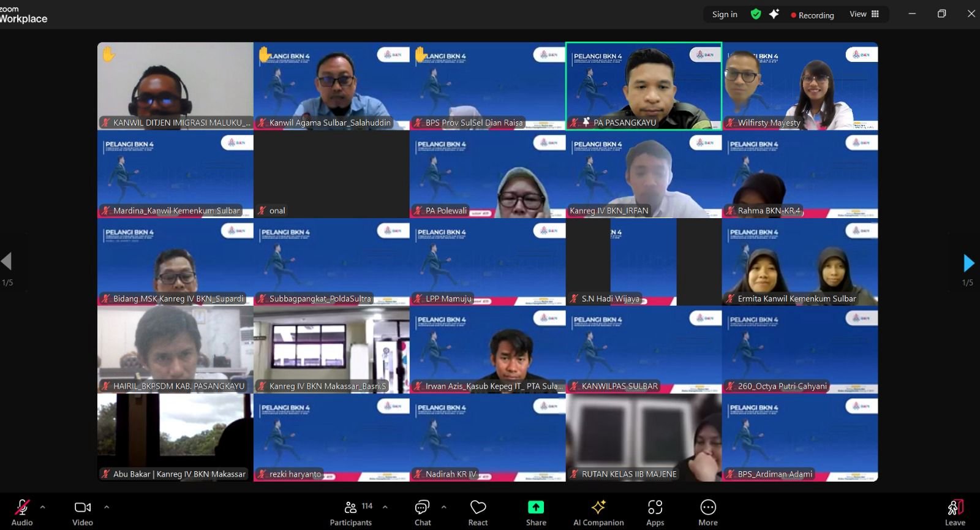Expand options arrow next to Chat
Image resolution: width=980 pixels, height=530 pixels.
(444, 507)
